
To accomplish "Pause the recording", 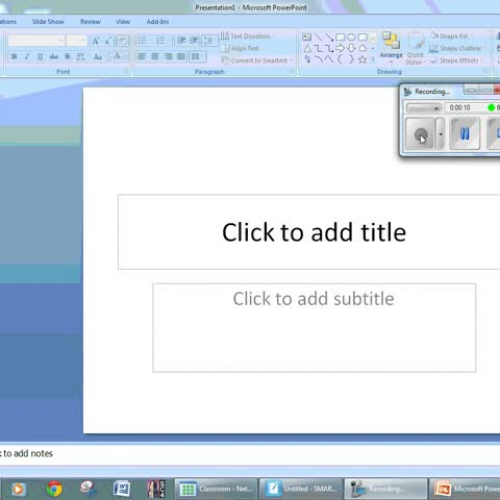I will pos(464,134).
